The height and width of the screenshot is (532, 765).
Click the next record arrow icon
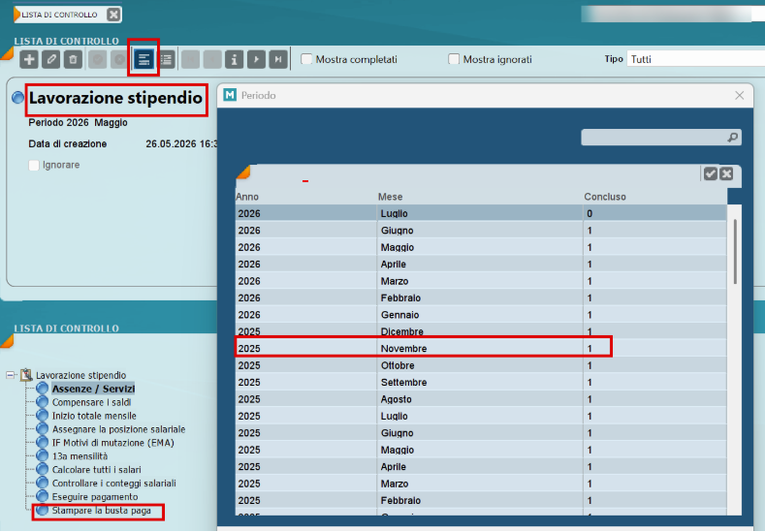(256, 59)
